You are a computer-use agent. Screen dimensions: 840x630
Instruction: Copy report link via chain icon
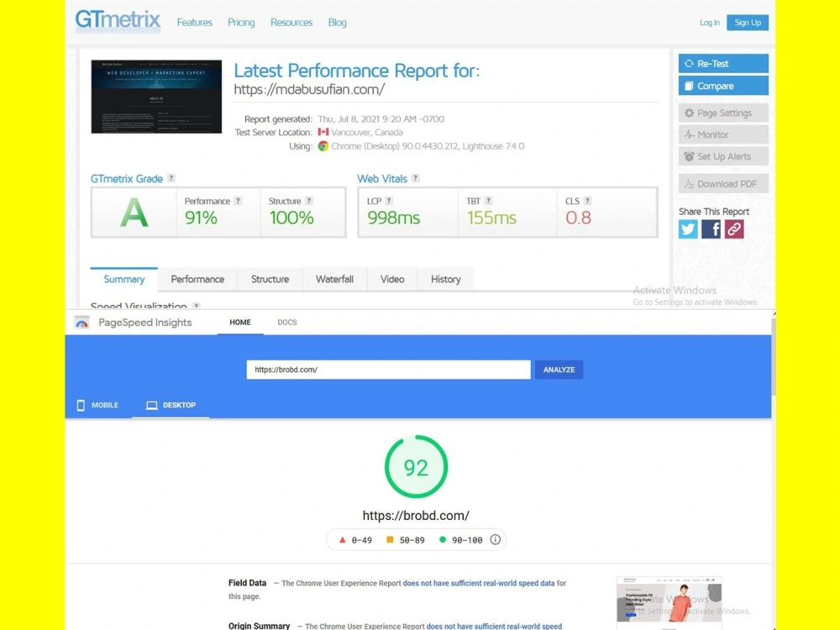(734, 229)
